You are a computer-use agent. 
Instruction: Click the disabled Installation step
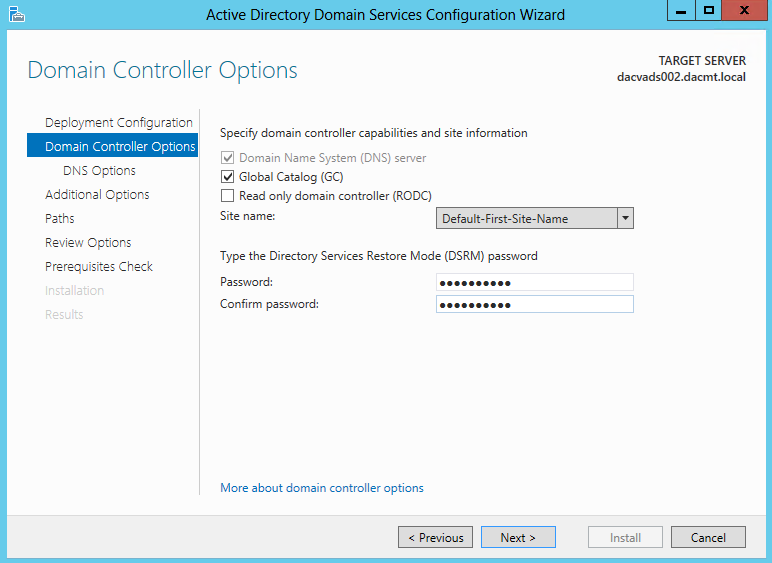point(74,290)
